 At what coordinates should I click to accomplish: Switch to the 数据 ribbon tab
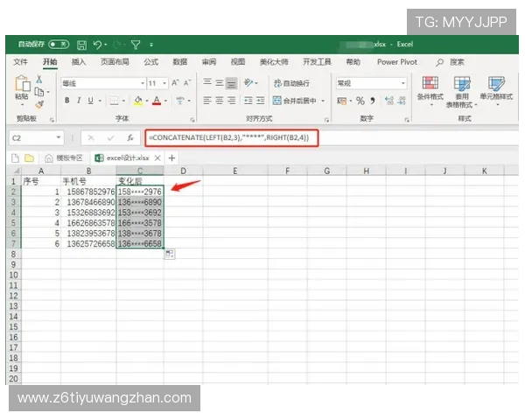pos(179,62)
